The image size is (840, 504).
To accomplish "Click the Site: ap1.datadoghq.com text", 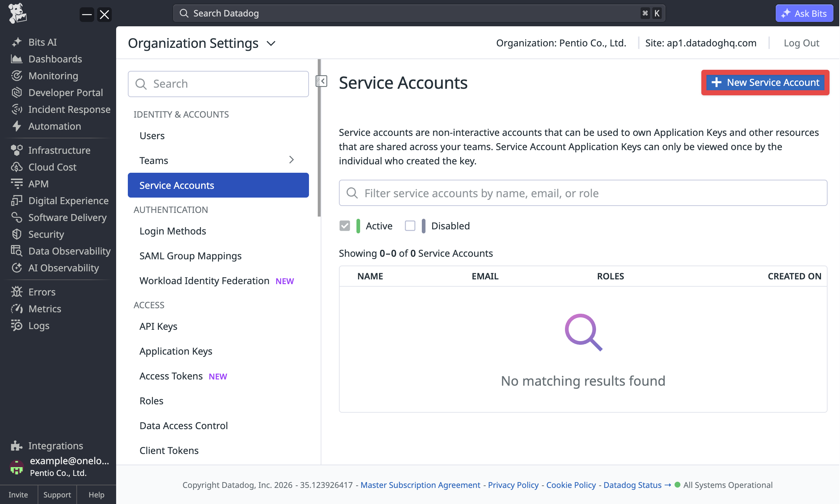I will tap(700, 43).
